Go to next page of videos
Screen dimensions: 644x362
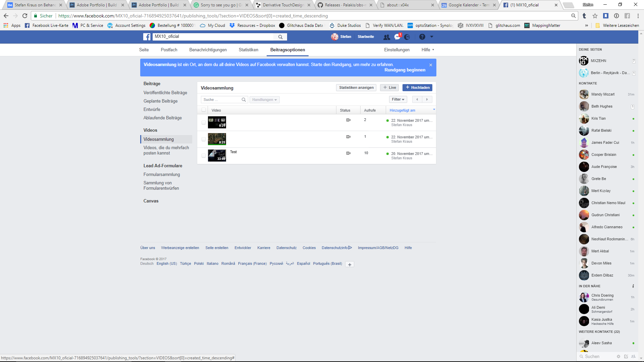427,100
